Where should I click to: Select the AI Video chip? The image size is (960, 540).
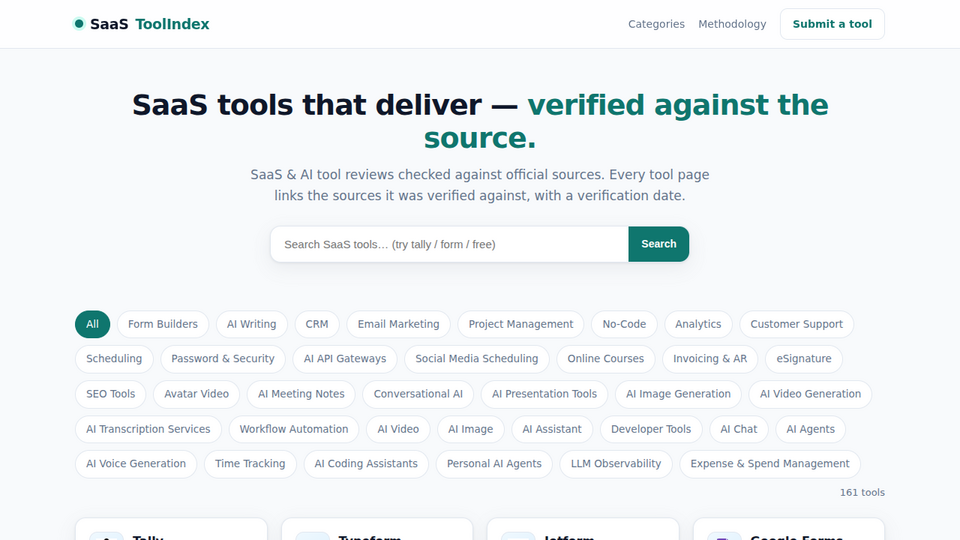[x=399, y=429]
